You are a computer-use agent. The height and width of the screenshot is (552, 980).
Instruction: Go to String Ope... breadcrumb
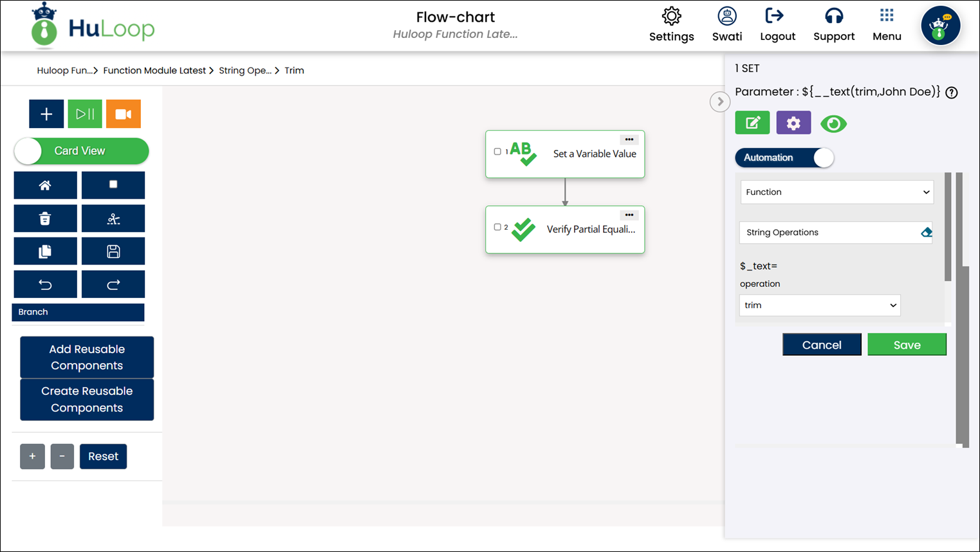245,71
